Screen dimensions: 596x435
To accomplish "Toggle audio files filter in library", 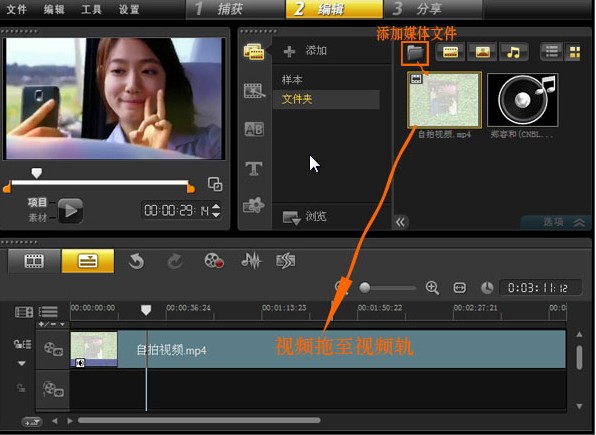I will coord(514,52).
